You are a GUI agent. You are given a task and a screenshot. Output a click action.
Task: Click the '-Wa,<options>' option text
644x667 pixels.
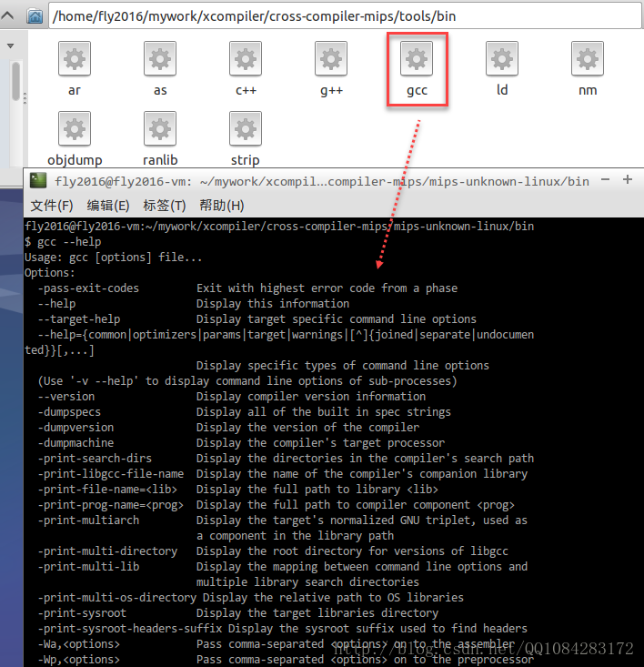(78, 643)
